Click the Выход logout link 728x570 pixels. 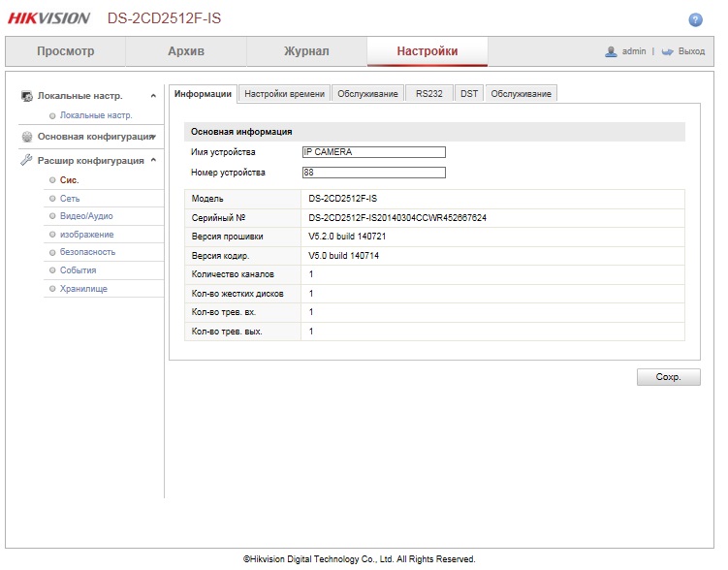tap(691, 51)
